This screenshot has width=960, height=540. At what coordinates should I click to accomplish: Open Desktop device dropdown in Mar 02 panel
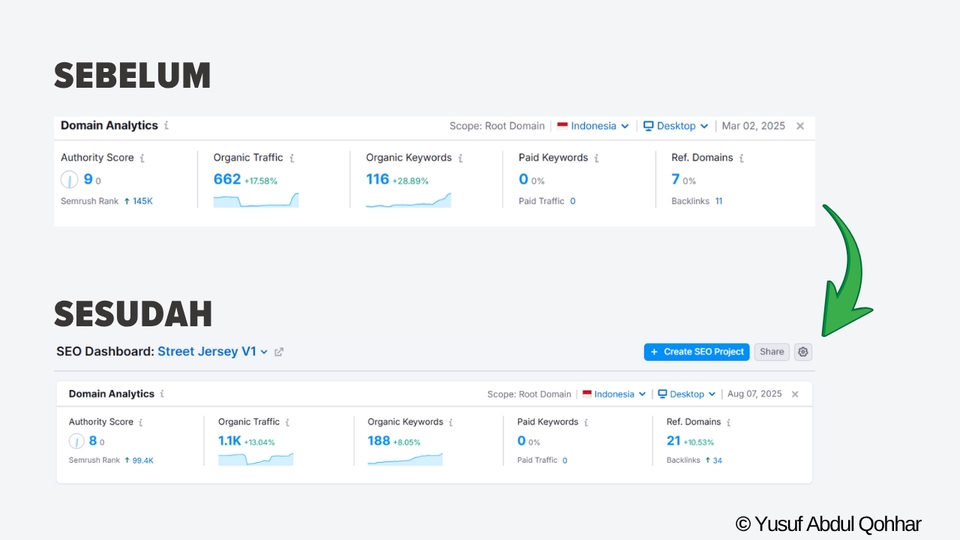(x=676, y=126)
